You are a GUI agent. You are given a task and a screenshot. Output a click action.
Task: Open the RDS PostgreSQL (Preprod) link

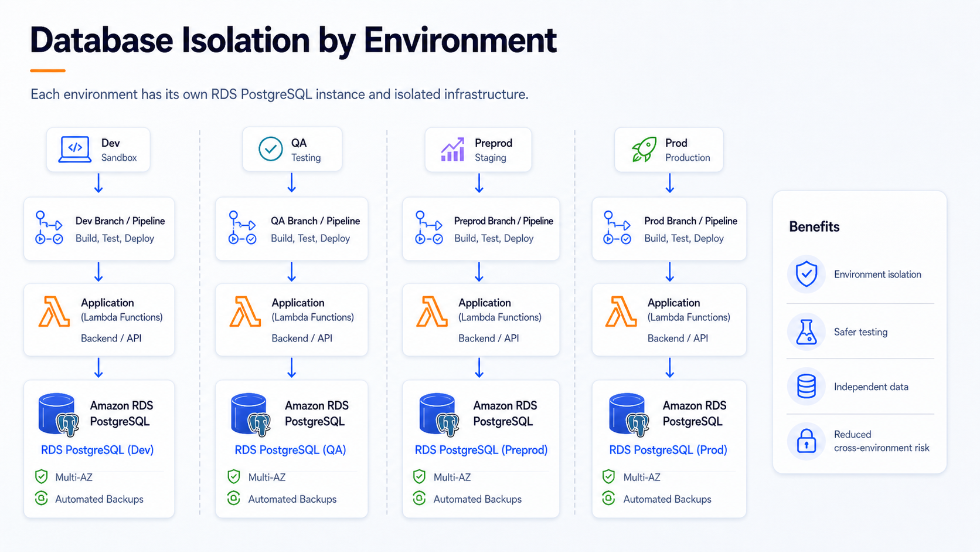coord(481,450)
